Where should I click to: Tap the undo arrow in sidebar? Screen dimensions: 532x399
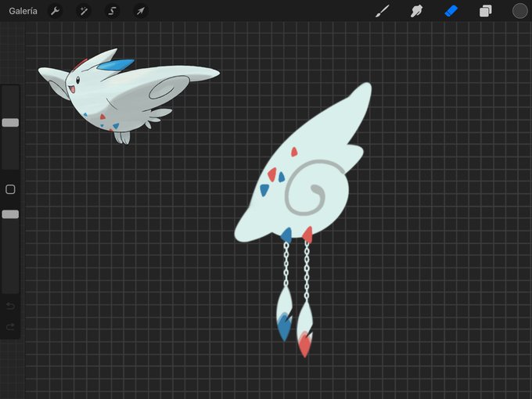(x=10, y=306)
